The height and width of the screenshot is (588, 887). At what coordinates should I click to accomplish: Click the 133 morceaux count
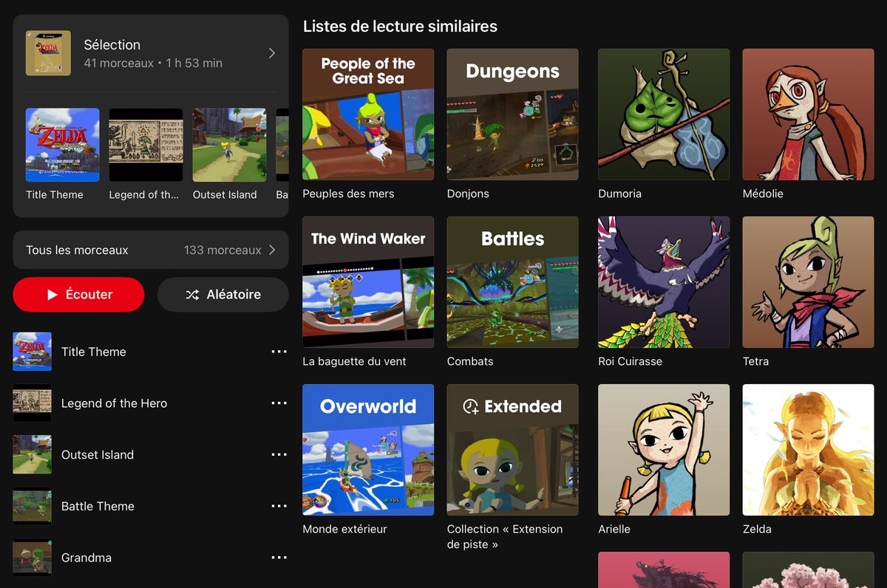click(x=222, y=250)
